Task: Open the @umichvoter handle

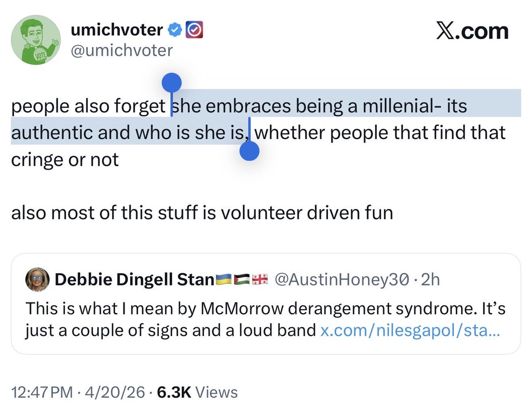Action: (x=121, y=50)
